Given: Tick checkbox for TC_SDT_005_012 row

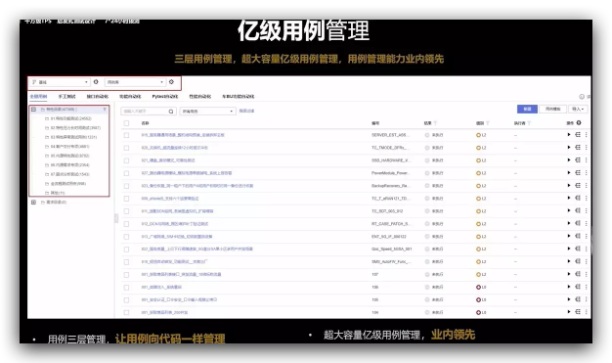Looking at the screenshot, I should 126,211.
